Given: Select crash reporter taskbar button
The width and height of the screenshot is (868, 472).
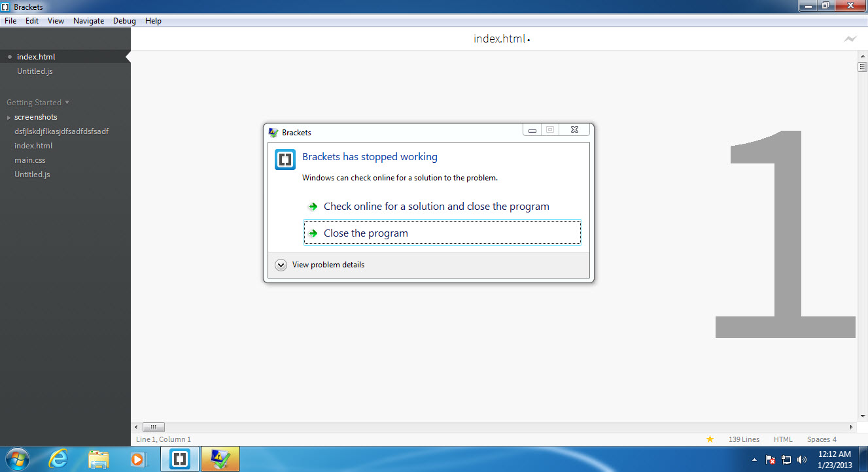Looking at the screenshot, I should click(220, 459).
